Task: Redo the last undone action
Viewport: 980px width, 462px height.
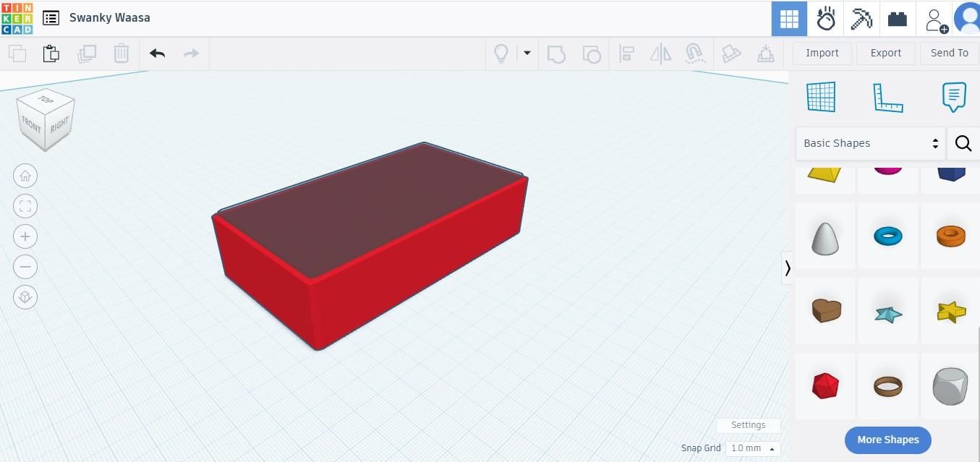Action: click(191, 54)
